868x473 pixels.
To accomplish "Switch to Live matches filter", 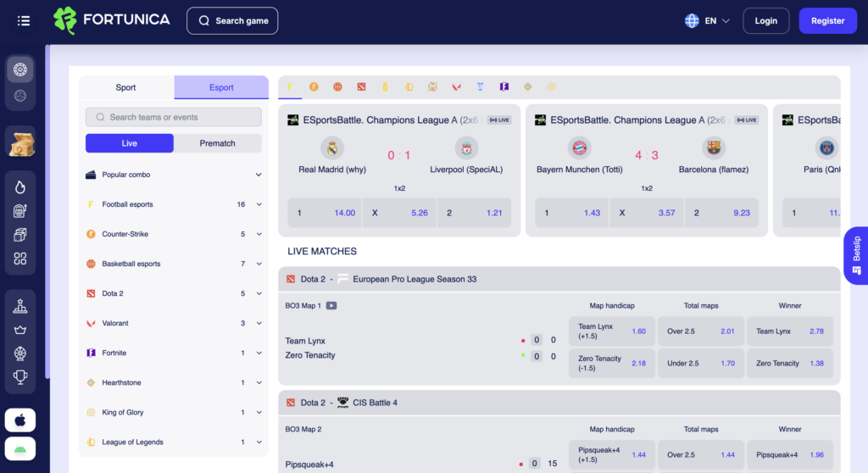I will [130, 143].
